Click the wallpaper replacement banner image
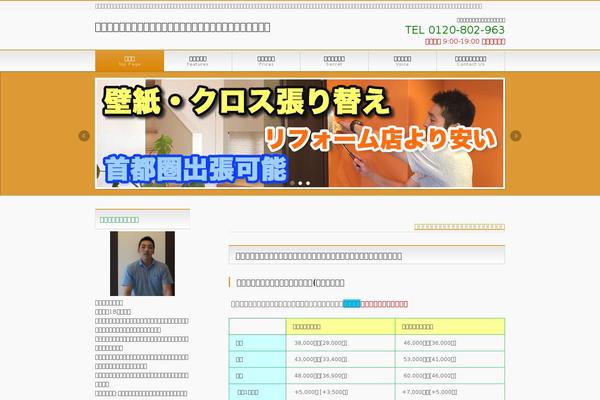Image resolution: width=600 pixels, height=400 pixels. pyautogui.click(x=300, y=133)
